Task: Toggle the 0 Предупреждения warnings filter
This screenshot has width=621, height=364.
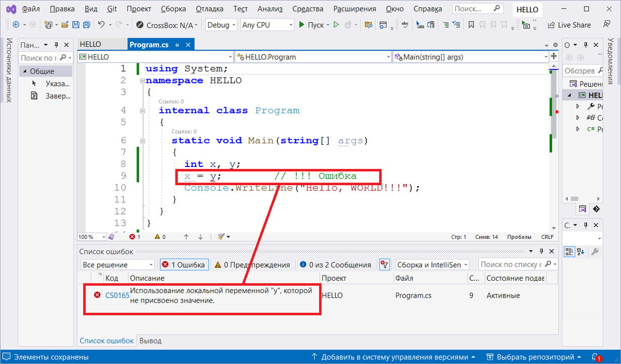Action: point(252,264)
